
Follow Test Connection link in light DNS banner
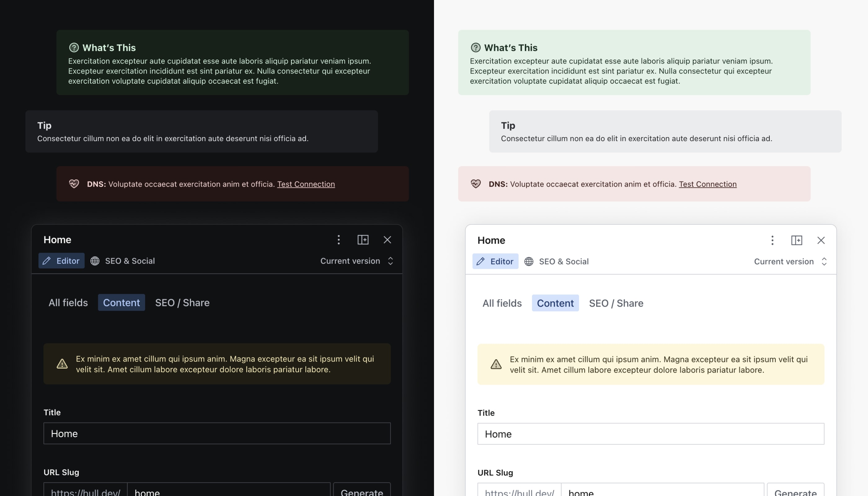pos(707,184)
